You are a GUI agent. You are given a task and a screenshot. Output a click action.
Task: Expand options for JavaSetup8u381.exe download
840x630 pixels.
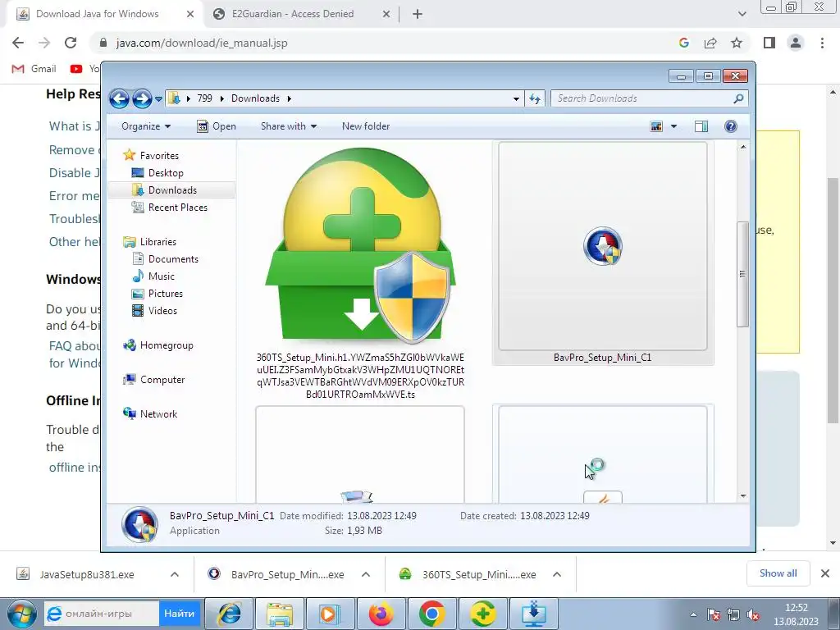(175, 574)
